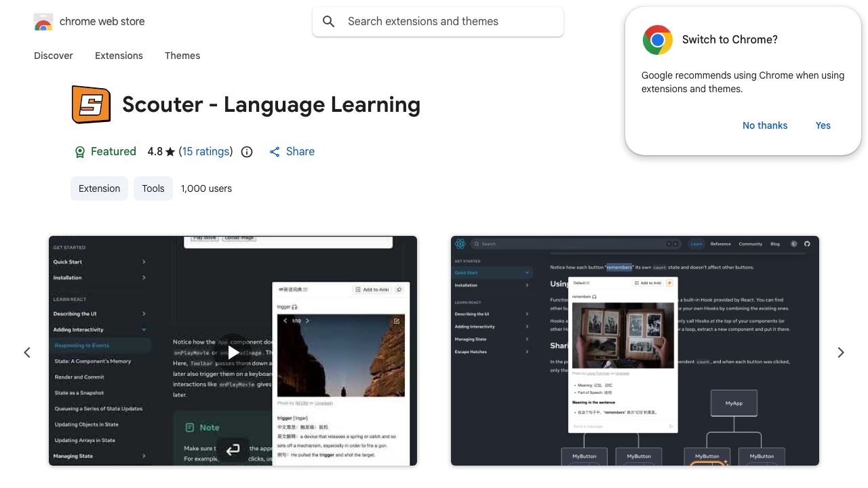
Task: Select the Tools category chip
Action: click(153, 188)
